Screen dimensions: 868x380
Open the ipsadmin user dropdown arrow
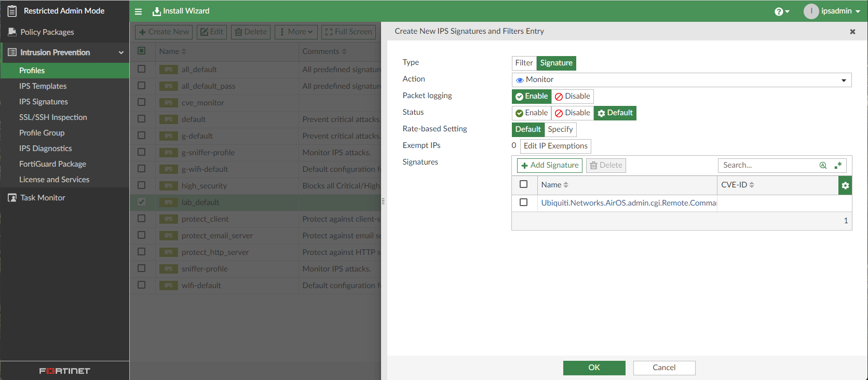pos(858,11)
